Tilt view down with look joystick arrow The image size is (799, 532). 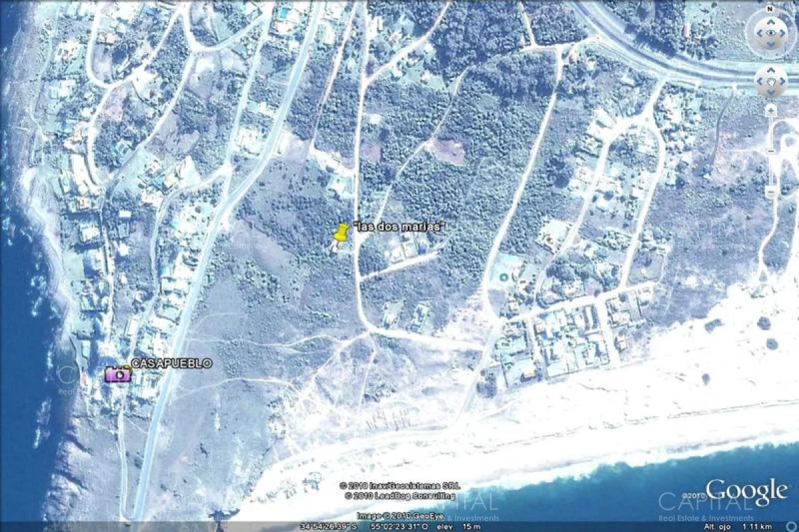click(770, 45)
